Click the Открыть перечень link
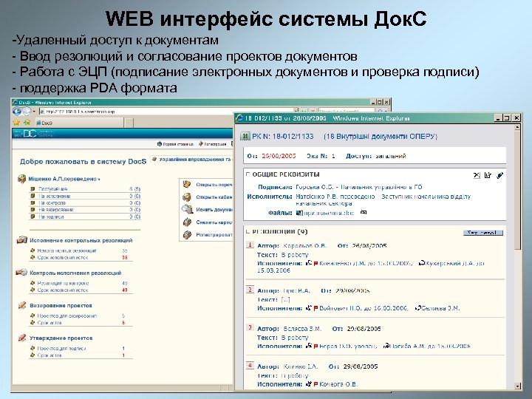Screen dimensions: 532x399 pyautogui.click(x=214, y=185)
